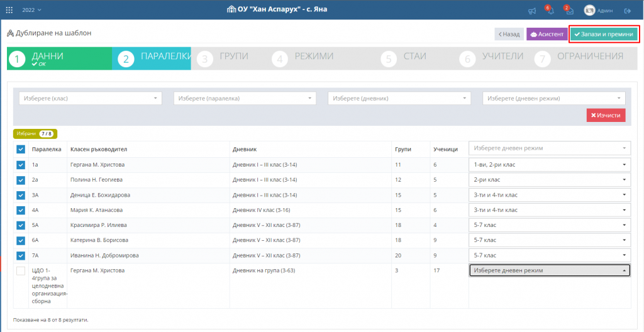Open the bell notifications icon
The width and height of the screenshot is (644, 332).
550,11
